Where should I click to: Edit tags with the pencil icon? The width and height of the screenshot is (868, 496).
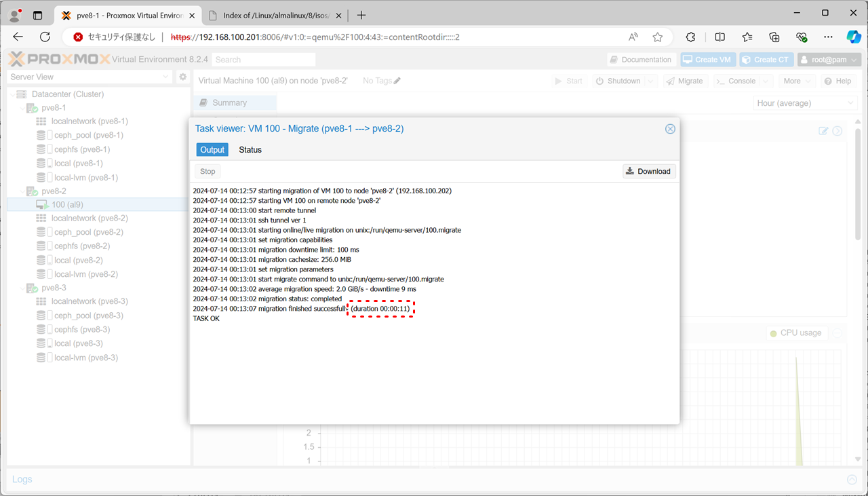click(397, 81)
